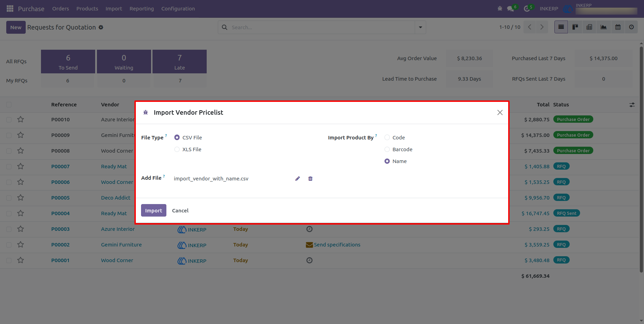644x324 pixels.
Task: Select the XLS File radio option
Action: (177, 149)
